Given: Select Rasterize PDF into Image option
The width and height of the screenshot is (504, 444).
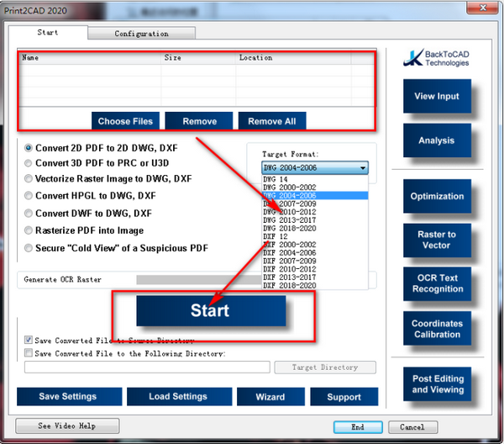Looking at the screenshot, I should pyautogui.click(x=29, y=230).
